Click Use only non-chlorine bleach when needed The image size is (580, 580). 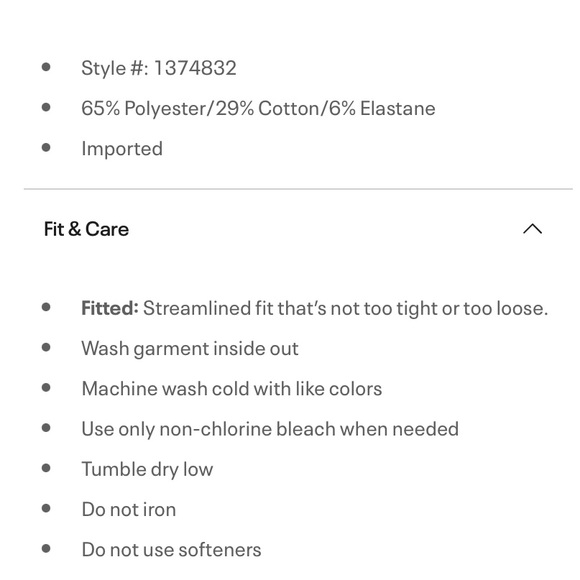point(270,429)
